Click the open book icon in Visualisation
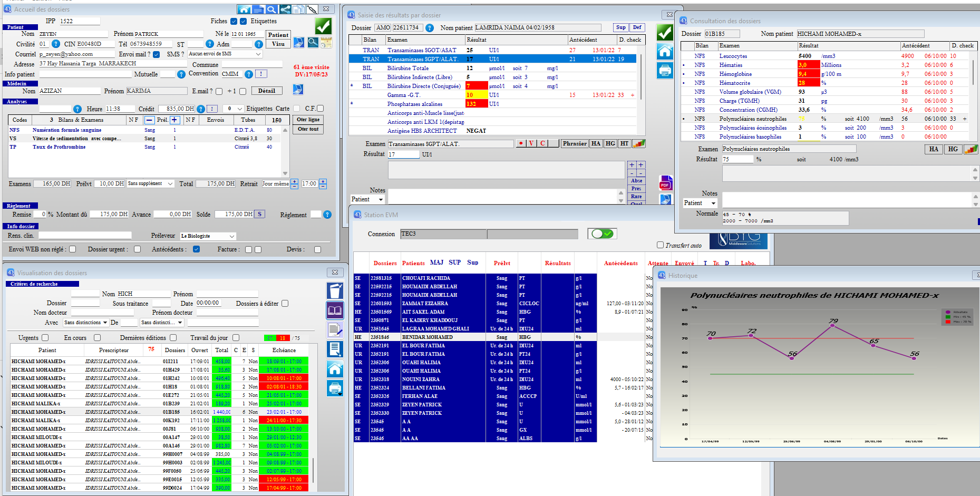This screenshot has height=496, width=980. click(x=335, y=310)
